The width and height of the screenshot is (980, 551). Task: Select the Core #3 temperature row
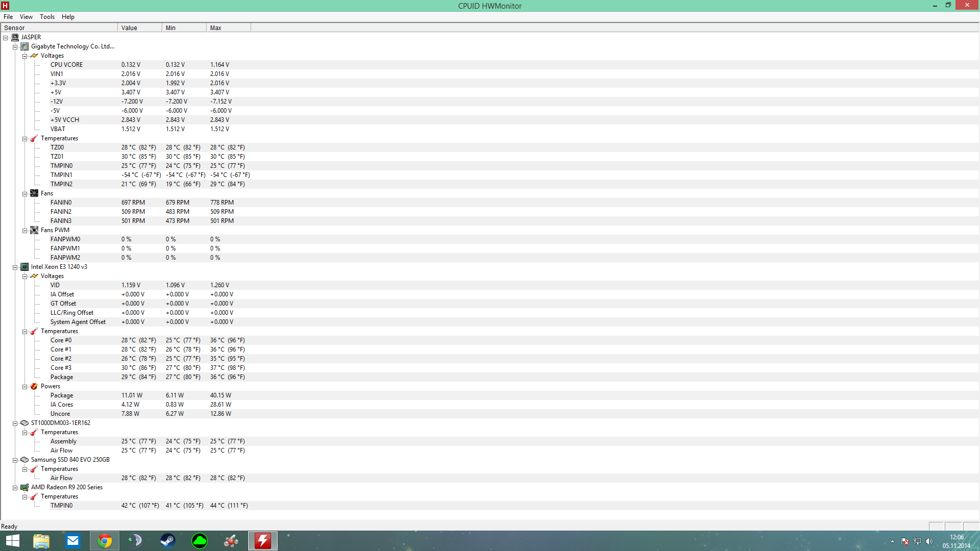point(489,368)
